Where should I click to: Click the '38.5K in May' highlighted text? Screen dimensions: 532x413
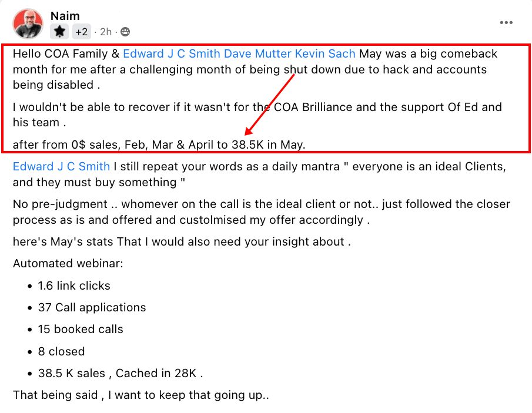[269, 145]
